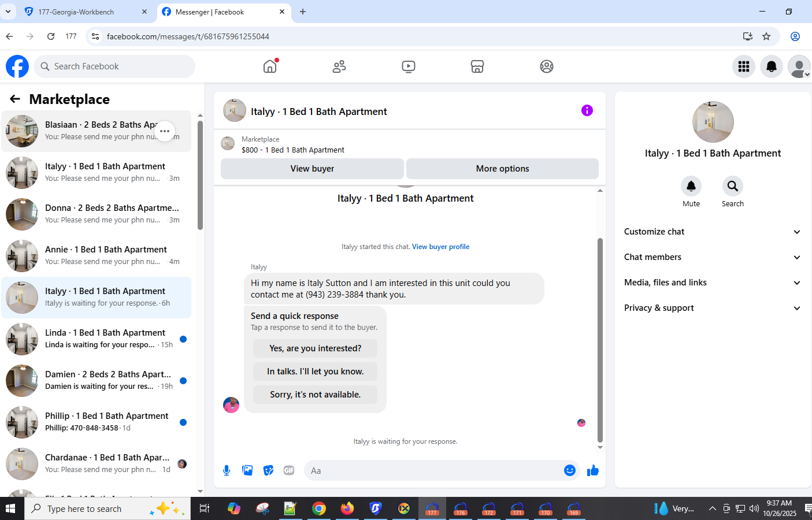This screenshot has height=520, width=812.
Task: Open Task View on the taskbar
Action: click(x=204, y=508)
